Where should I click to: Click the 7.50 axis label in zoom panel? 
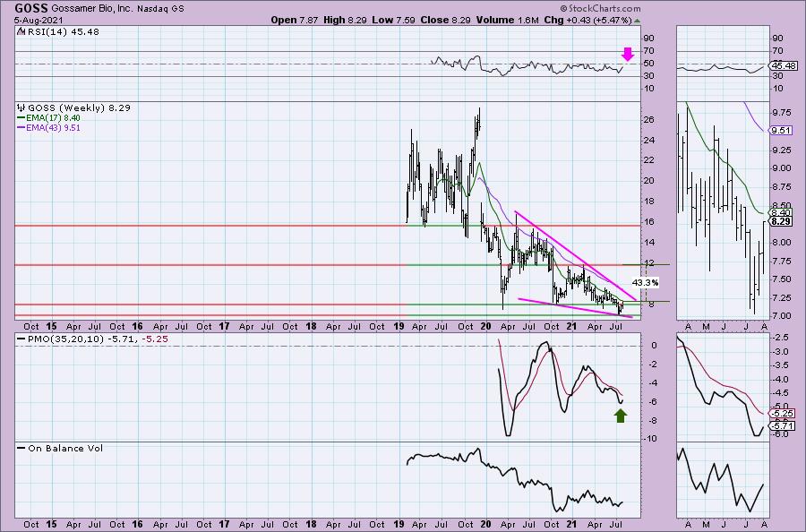click(x=781, y=279)
